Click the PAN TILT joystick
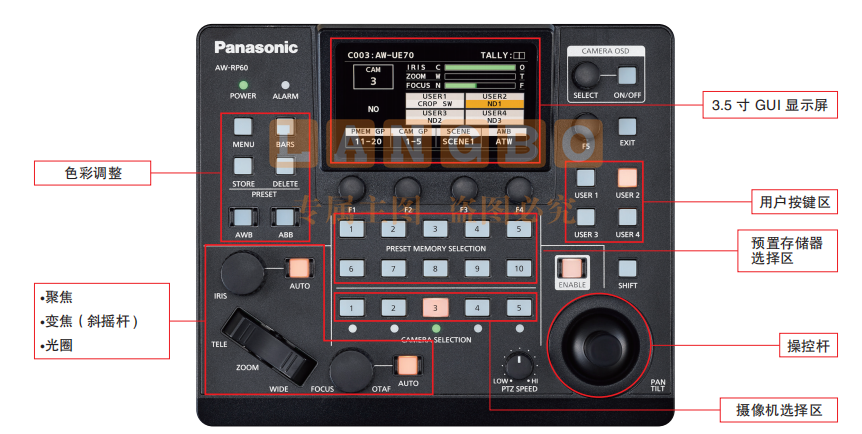The height and width of the screenshot is (434, 862). [x=600, y=345]
